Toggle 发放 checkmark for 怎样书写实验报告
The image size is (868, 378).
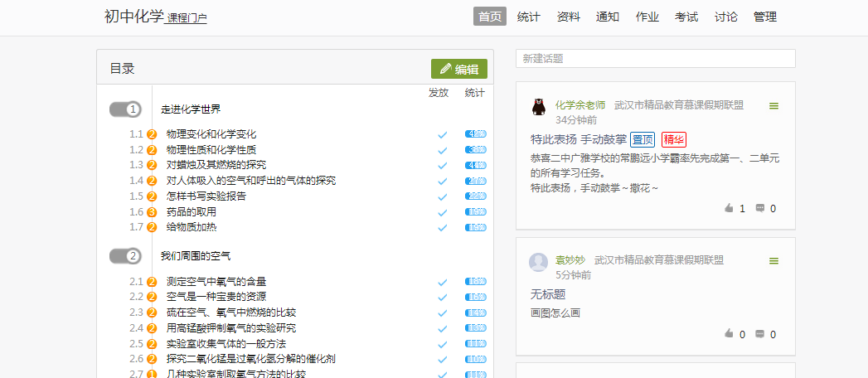coord(442,197)
